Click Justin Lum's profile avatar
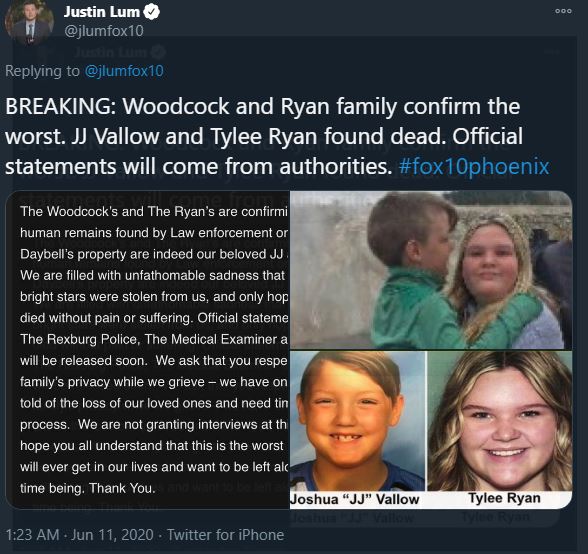588x554 pixels. tap(28, 23)
